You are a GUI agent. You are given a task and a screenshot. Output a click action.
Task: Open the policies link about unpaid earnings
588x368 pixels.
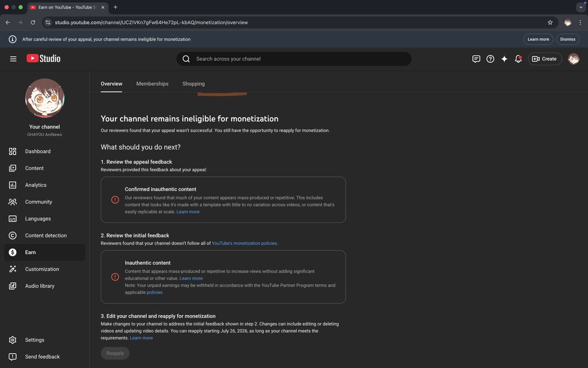coord(155,292)
